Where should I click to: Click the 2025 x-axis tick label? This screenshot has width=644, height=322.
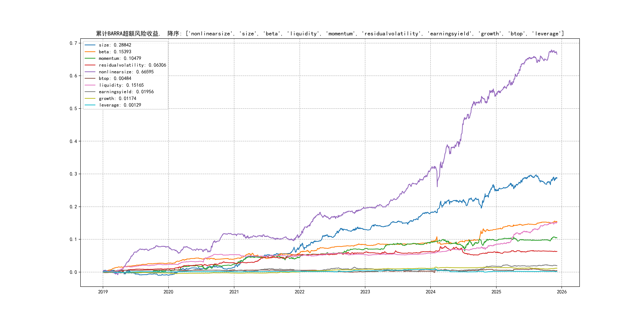pos(496,292)
